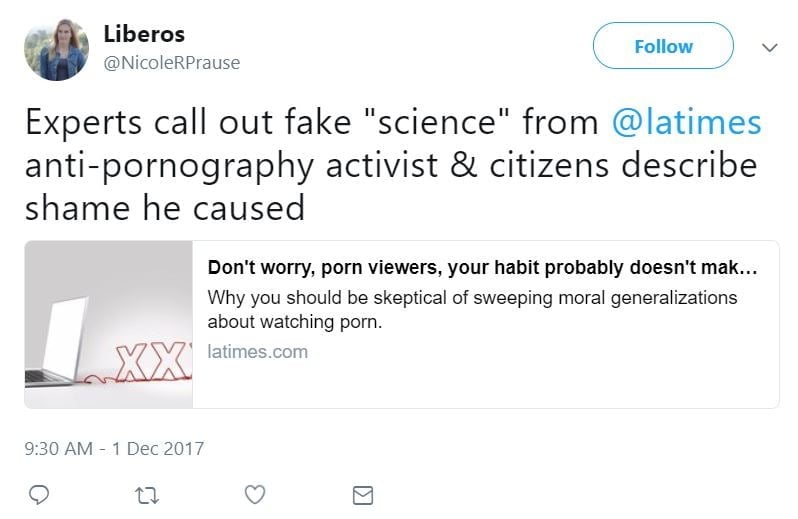Image resolution: width=798 pixels, height=519 pixels.
Task: Open the @NicoleRPrause handle
Action: click(x=172, y=62)
